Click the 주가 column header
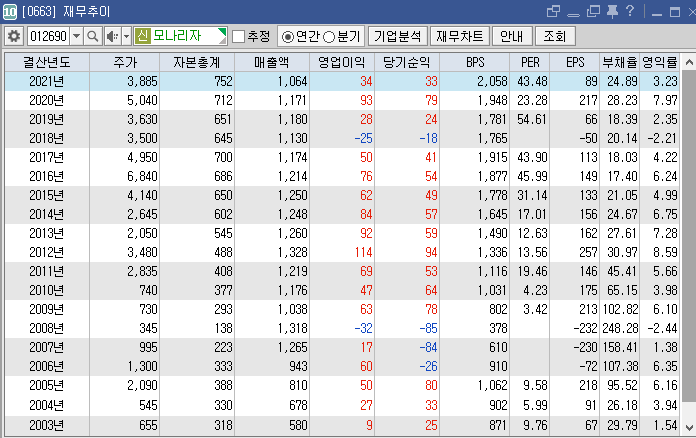Image resolution: width=696 pixels, height=438 pixels. [x=125, y=62]
